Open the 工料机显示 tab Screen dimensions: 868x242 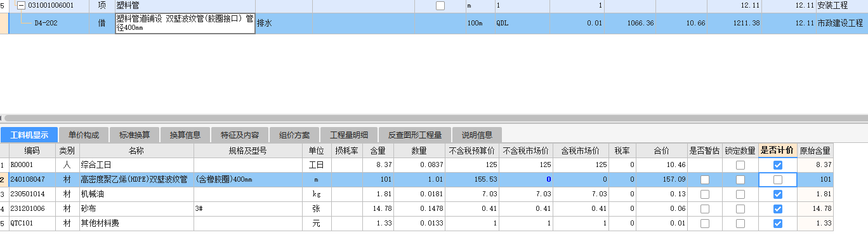pos(29,135)
